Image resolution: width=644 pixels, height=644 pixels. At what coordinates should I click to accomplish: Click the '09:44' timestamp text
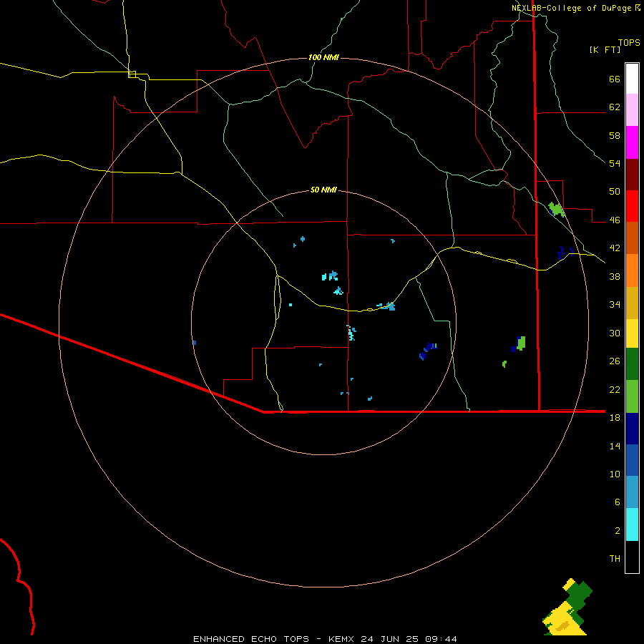click(x=441, y=639)
